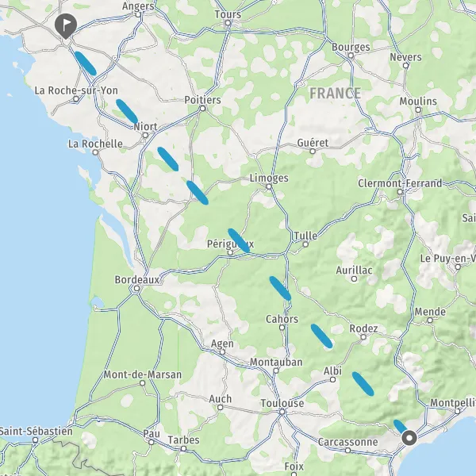This screenshot has height=476, width=476.
Task: Click the Saint-Sébastien city label
Action: [x=36, y=431]
